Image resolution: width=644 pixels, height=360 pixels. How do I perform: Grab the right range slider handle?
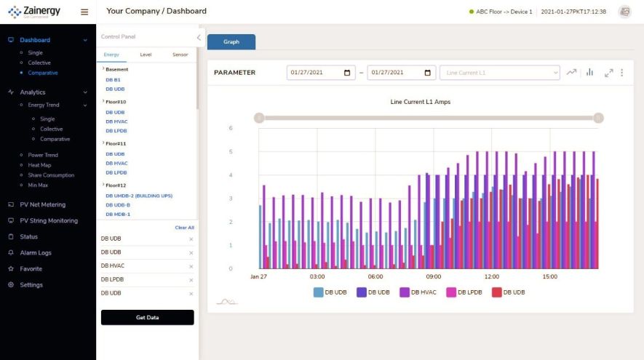tap(598, 118)
